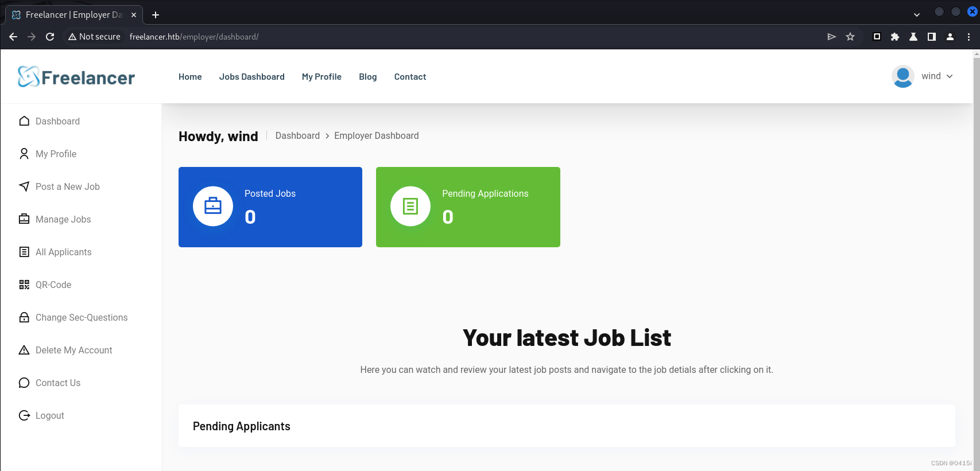Viewport: 980px width, 471px height.
Task: Click the briefcase icon next to Manage Jobs
Action: [x=24, y=219]
